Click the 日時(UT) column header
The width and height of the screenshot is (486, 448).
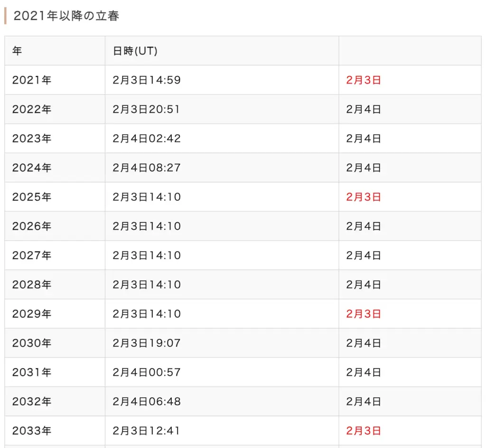point(135,51)
